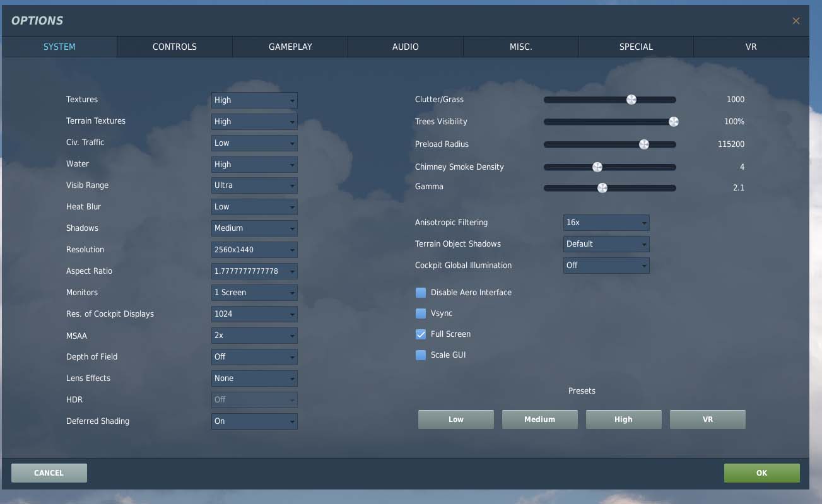The height and width of the screenshot is (504, 822).
Task: Change the MSAA dropdown value
Action: tap(254, 336)
